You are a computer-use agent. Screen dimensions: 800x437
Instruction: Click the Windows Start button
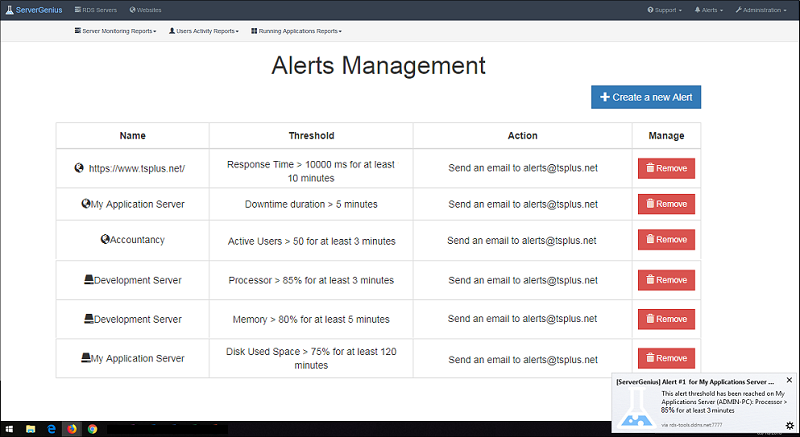click(9, 428)
